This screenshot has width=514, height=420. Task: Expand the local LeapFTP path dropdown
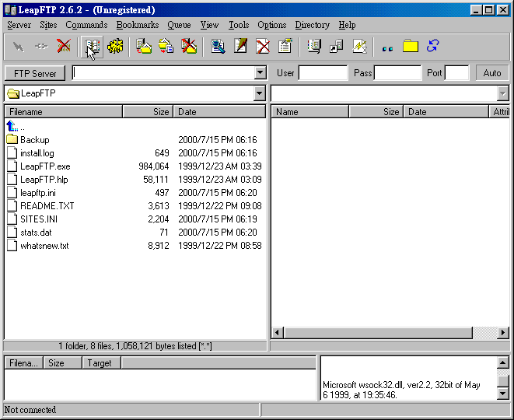[x=259, y=94]
